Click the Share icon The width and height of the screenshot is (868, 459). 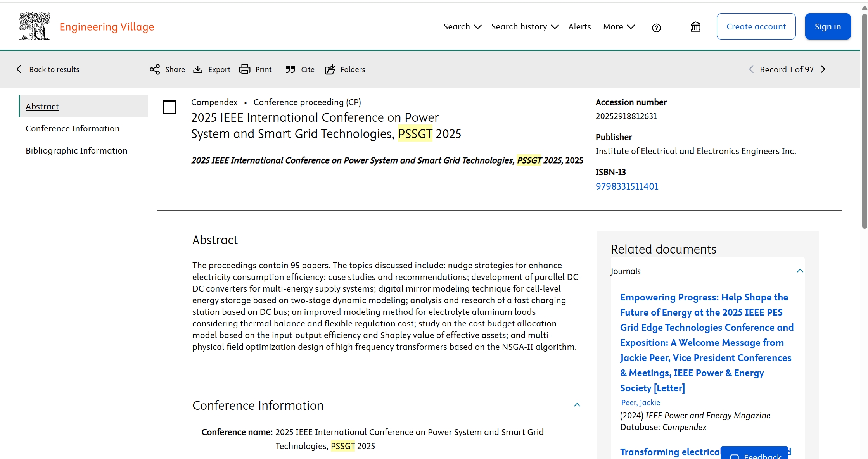(x=155, y=69)
